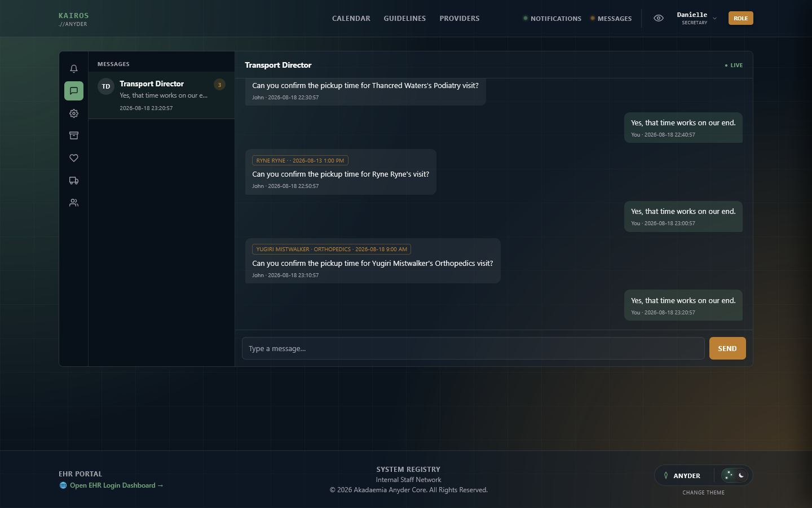The image size is (812, 508).
Task: Click the Ryne Ryne pickup time message
Action: click(x=341, y=172)
